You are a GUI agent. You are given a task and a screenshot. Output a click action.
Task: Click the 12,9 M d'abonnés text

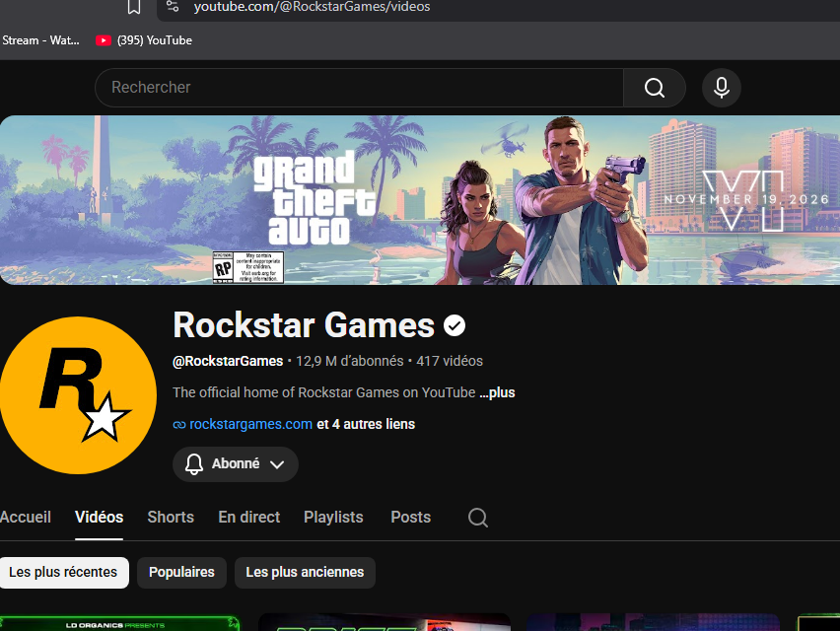coord(350,361)
